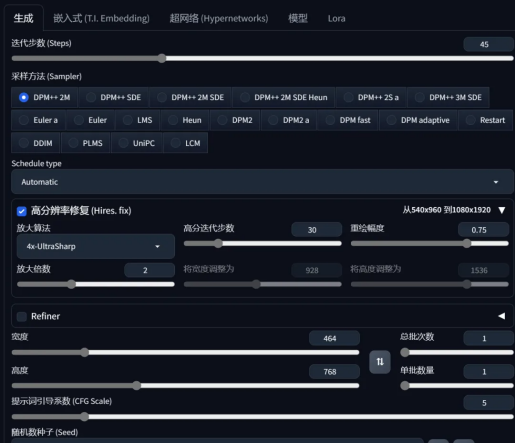This screenshot has width=516, height=444.
Task: Uncheck the Hires. fix checkbox
Action: tap(22, 211)
